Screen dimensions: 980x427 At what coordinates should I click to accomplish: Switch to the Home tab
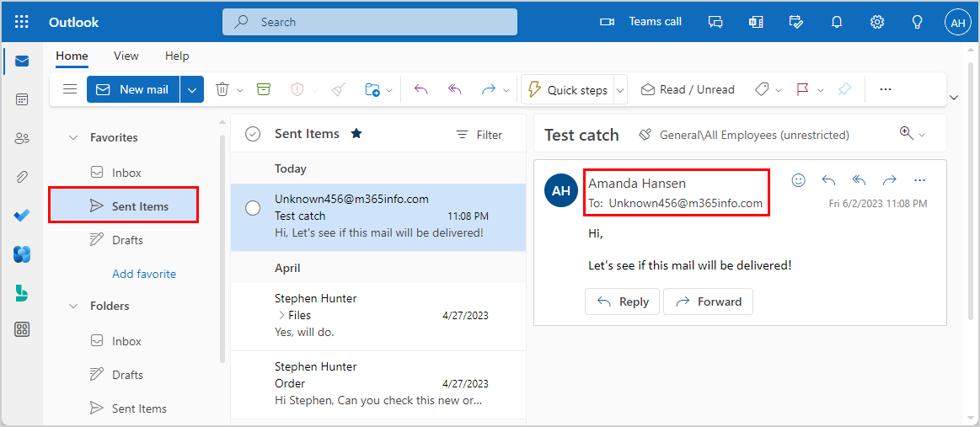click(x=72, y=56)
